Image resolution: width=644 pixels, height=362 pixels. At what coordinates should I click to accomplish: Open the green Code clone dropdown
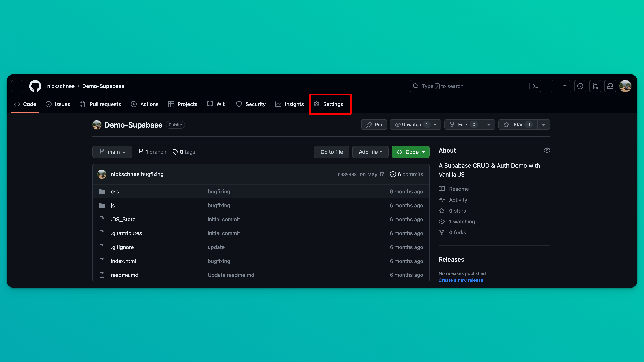point(410,152)
